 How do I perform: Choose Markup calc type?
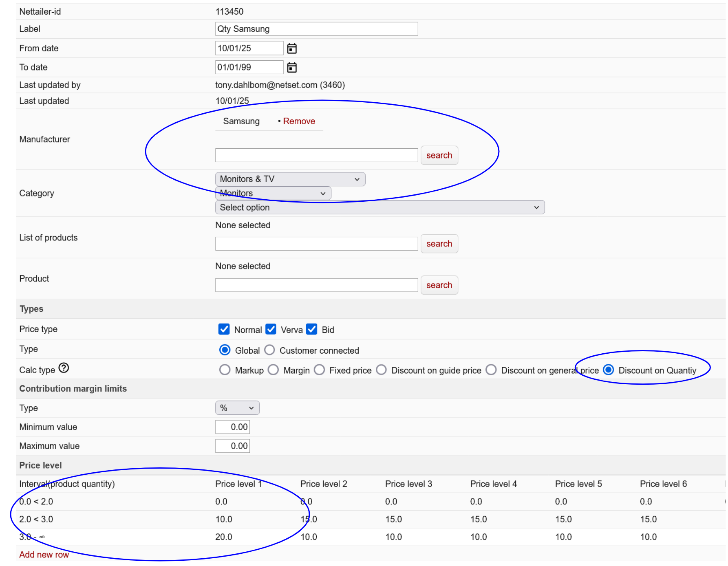(x=225, y=370)
